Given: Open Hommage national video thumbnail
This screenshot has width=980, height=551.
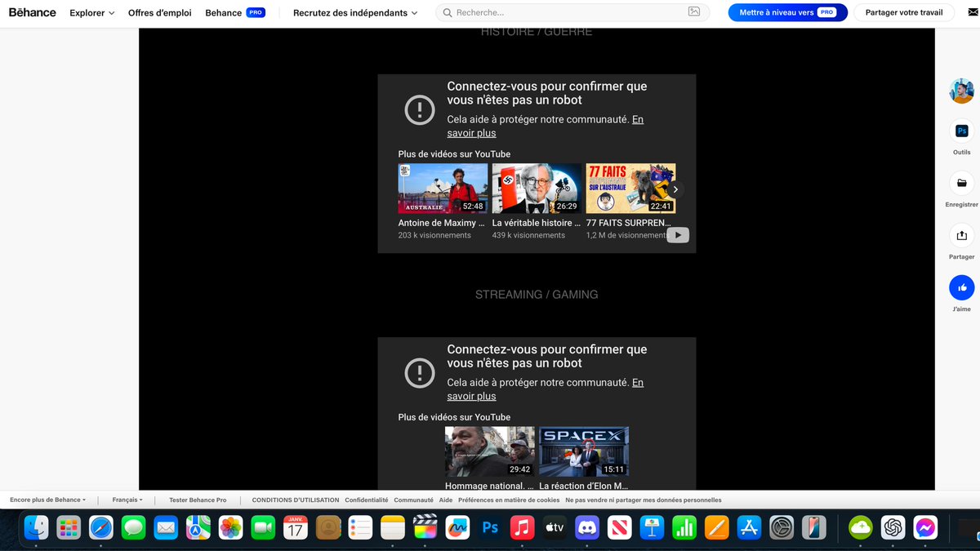Looking at the screenshot, I should pos(490,451).
